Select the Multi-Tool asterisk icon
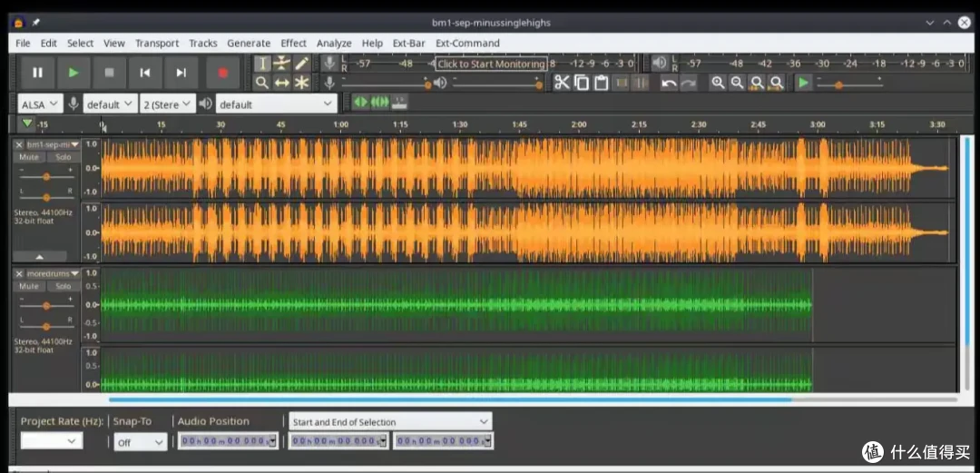 tap(301, 83)
